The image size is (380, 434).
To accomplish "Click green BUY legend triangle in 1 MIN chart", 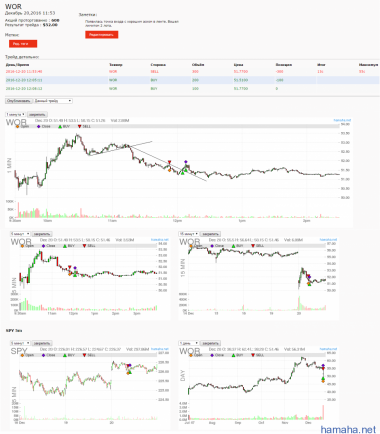I will [60, 126].
